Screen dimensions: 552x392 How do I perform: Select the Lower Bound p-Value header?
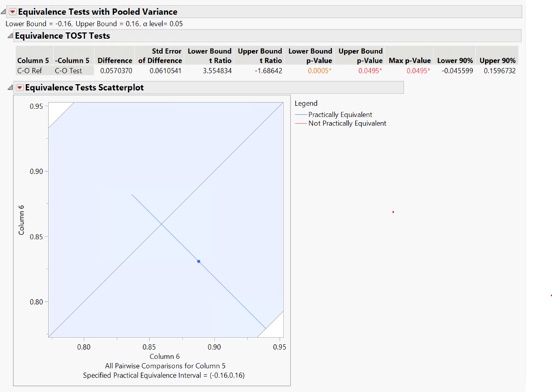point(310,56)
